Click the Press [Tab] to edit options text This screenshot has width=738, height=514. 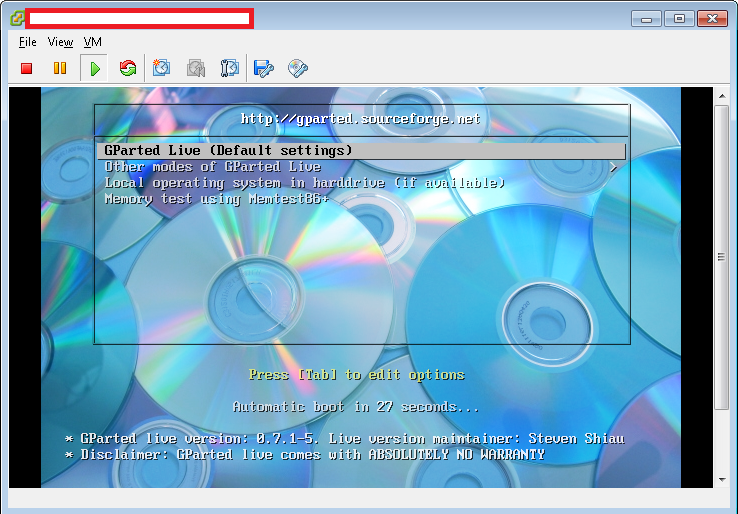[357, 375]
